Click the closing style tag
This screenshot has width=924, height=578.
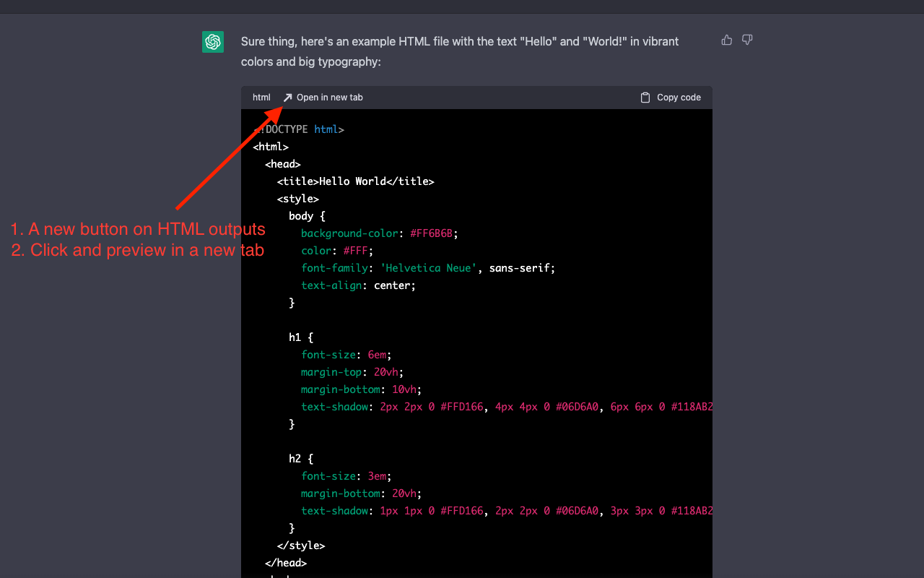coord(300,545)
